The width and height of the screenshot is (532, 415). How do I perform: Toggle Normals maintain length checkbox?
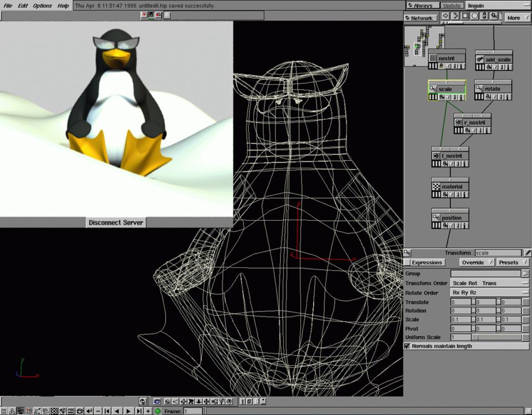[x=408, y=346]
